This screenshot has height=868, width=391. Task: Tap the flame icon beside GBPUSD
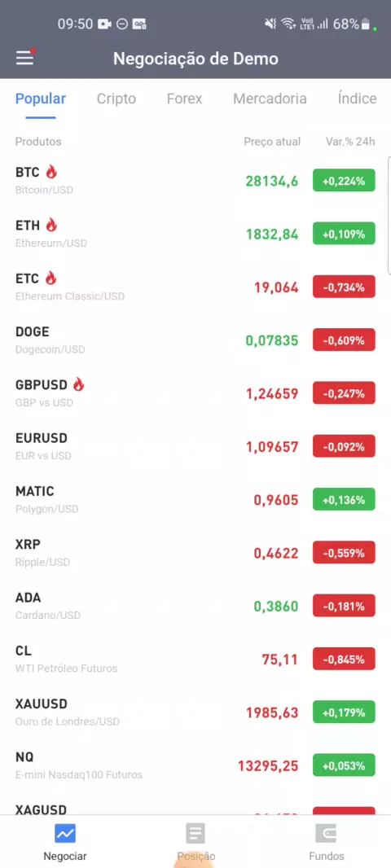click(79, 384)
